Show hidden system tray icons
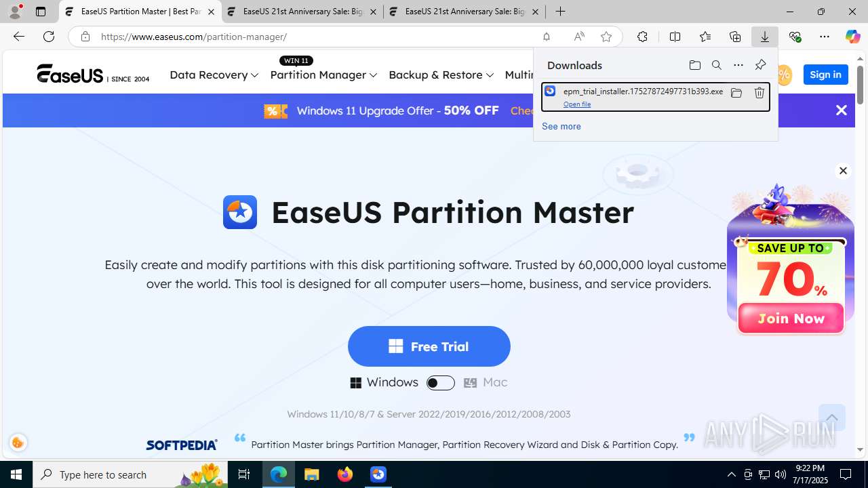The image size is (868, 488). (x=731, y=474)
